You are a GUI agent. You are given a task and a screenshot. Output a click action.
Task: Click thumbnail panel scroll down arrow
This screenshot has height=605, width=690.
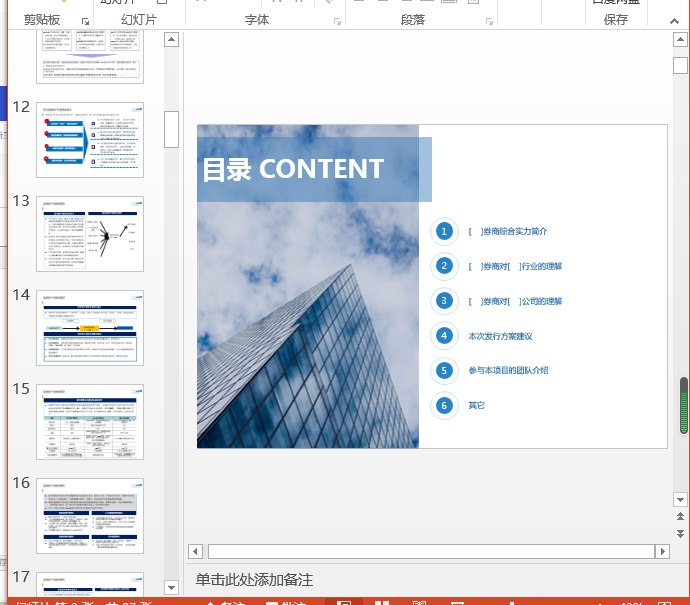pos(171,587)
